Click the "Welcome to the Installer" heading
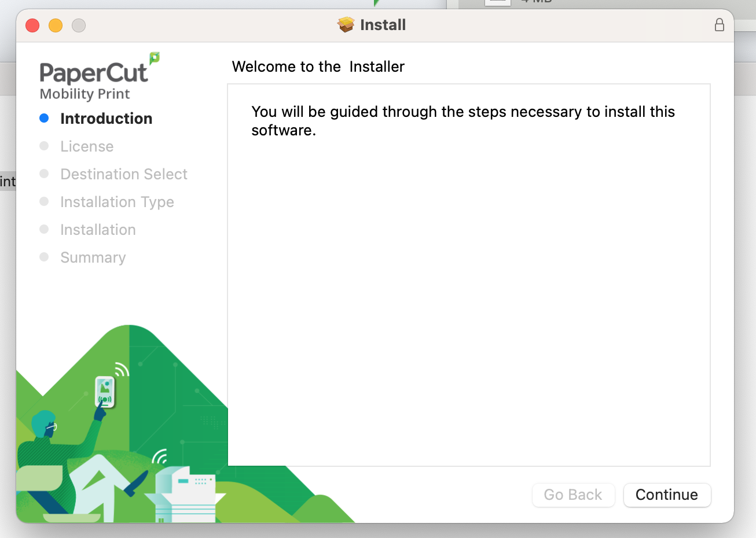The width and height of the screenshot is (756, 538). (318, 67)
